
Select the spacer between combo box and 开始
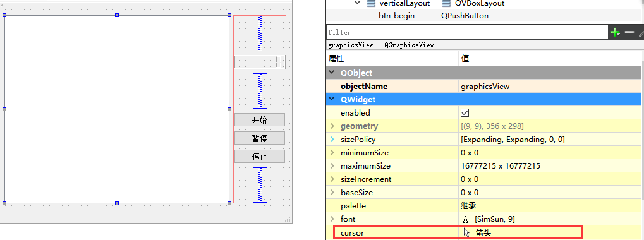click(x=260, y=91)
